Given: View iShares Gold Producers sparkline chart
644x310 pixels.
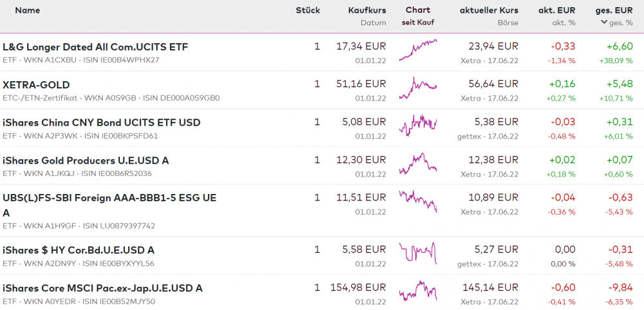Looking at the screenshot, I should 418,163.
